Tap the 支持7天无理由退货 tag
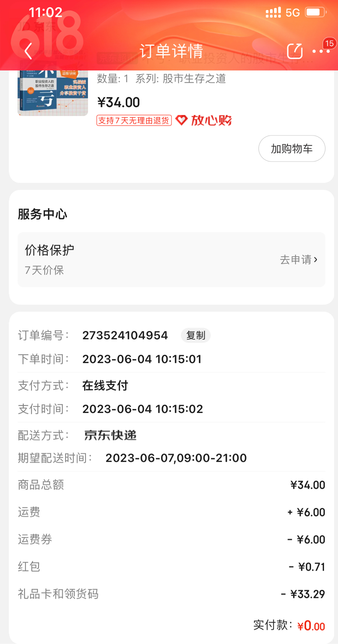 pyautogui.click(x=134, y=121)
